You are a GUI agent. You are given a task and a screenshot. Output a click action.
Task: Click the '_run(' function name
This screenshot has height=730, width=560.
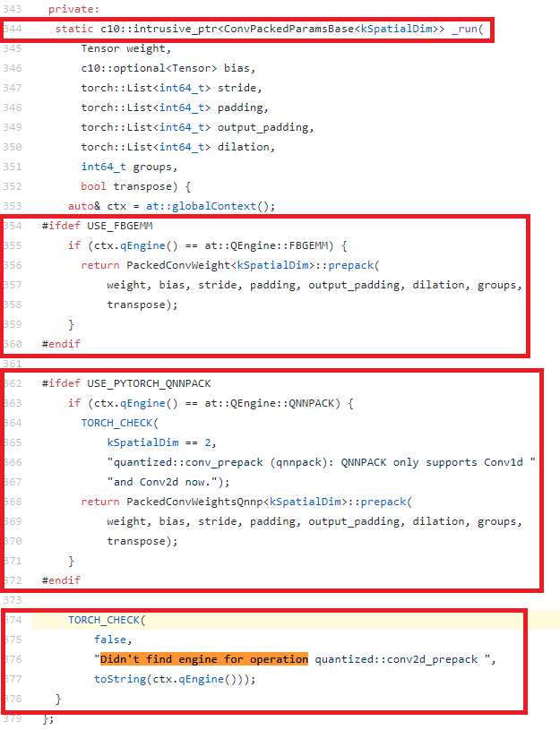(x=468, y=29)
